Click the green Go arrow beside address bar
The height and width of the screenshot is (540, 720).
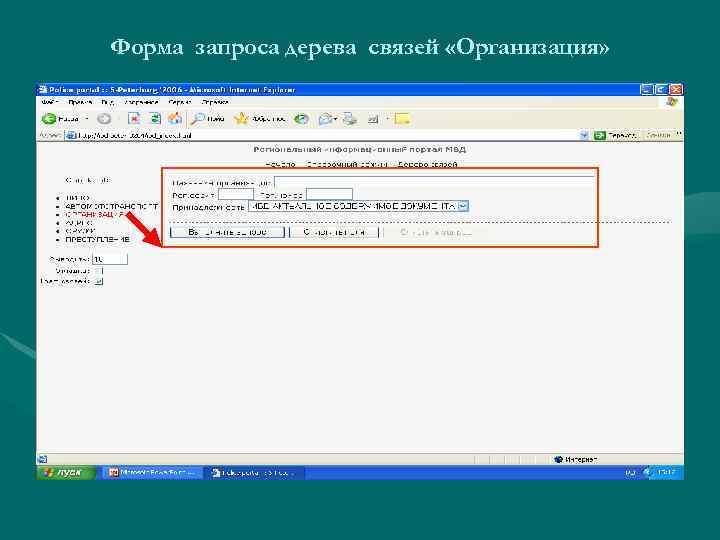click(x=599, y=135)
